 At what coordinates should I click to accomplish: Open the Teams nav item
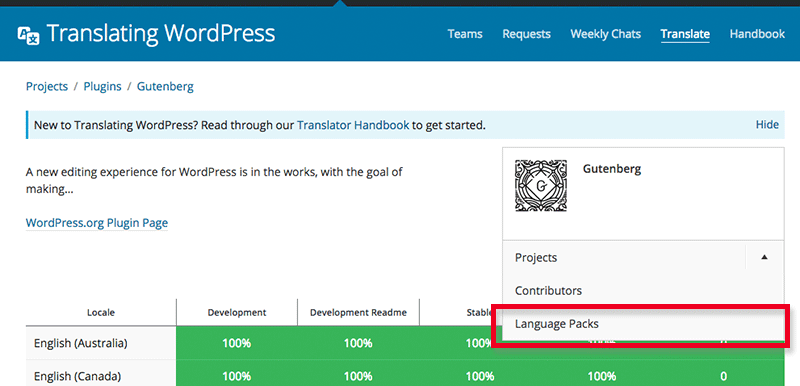pyautogui.click(x=465, y=34)
